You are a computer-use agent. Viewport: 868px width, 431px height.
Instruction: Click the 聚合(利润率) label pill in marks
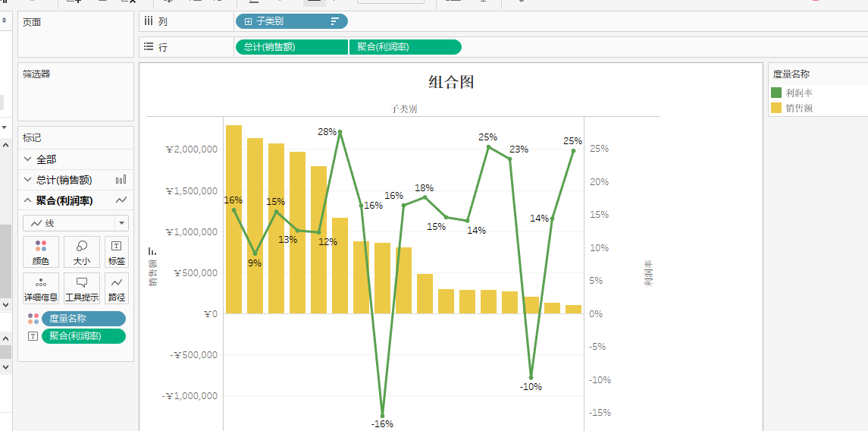coord(83,336)
